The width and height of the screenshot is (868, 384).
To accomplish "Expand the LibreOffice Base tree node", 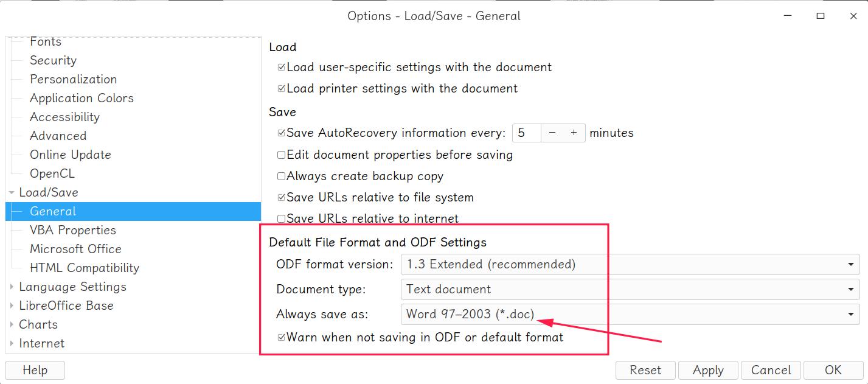I will click(x=12, y=306).
